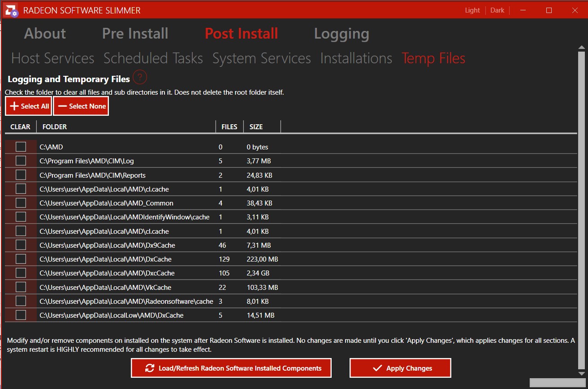588x389 pixels.
Task: Click the 3,77 MB size value
Action: 259,161
